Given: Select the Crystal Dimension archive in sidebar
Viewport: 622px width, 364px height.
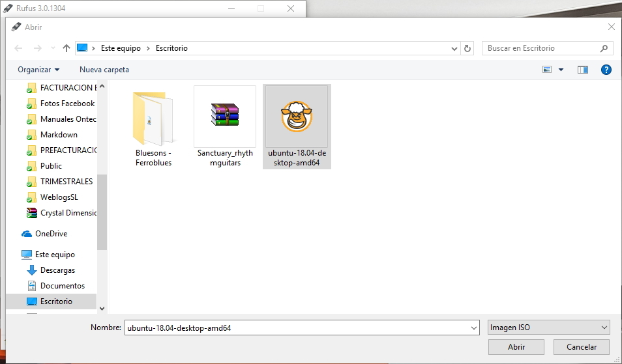Looking at the screenshot, I should 61,213.
